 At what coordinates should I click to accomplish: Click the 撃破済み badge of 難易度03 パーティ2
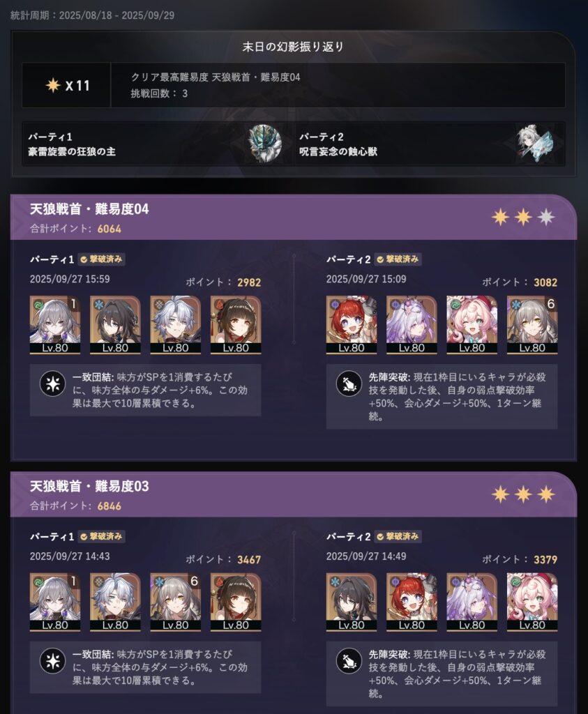click(398, 536)
